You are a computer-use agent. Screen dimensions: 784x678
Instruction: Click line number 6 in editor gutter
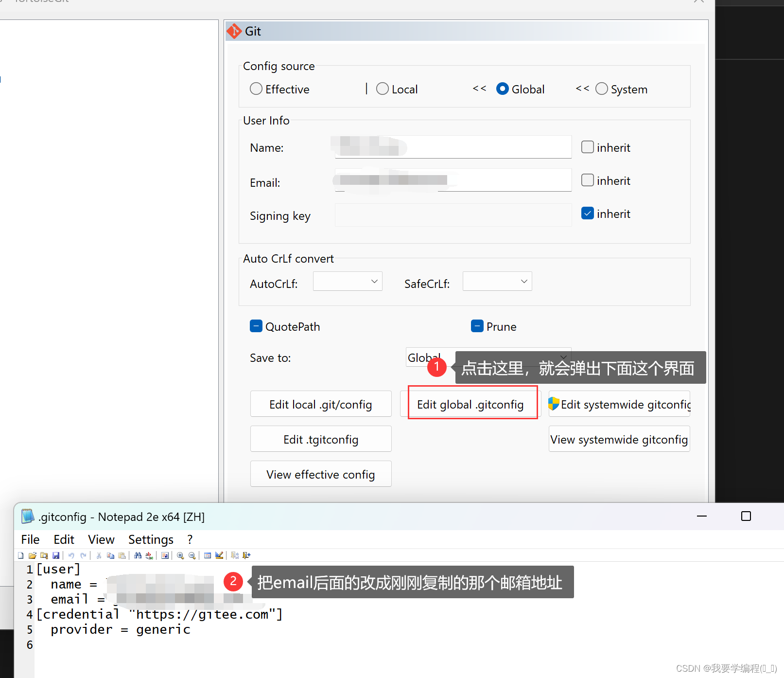[30, 645]
